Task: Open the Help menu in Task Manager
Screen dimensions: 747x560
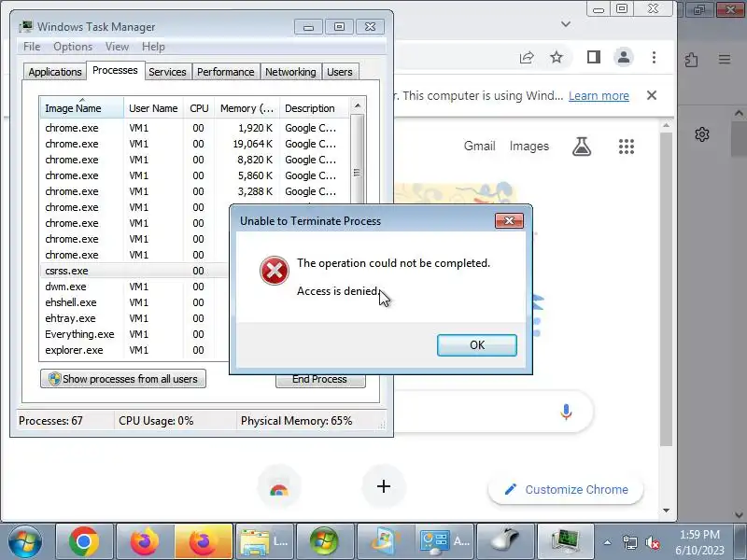Action: pos(153,47)
